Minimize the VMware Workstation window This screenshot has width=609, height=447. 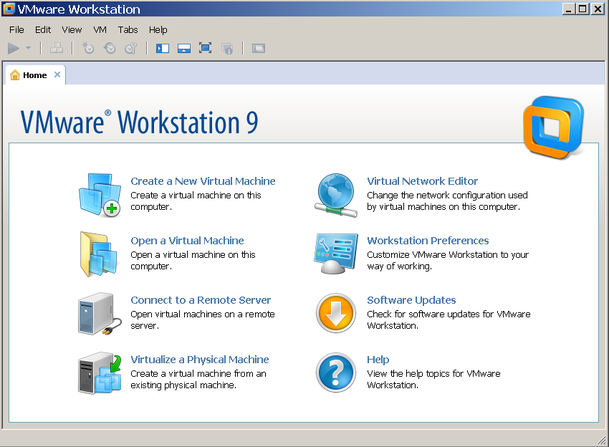pos(569,9)
